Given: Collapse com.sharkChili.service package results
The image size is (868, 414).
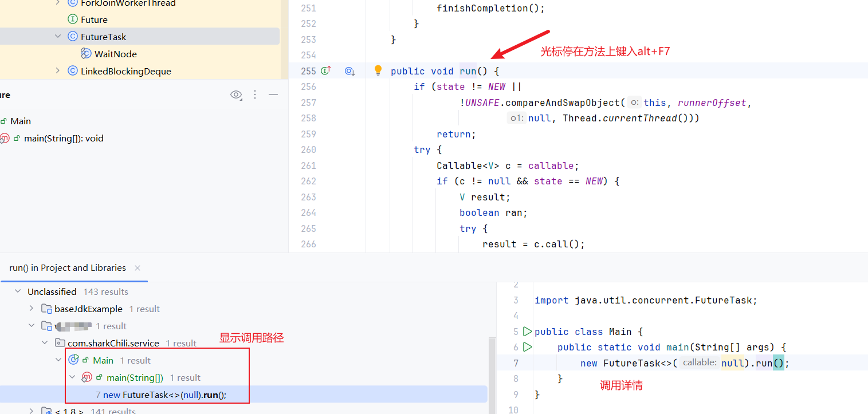Looking at the screenshot, I should click(x=45, y=343).
